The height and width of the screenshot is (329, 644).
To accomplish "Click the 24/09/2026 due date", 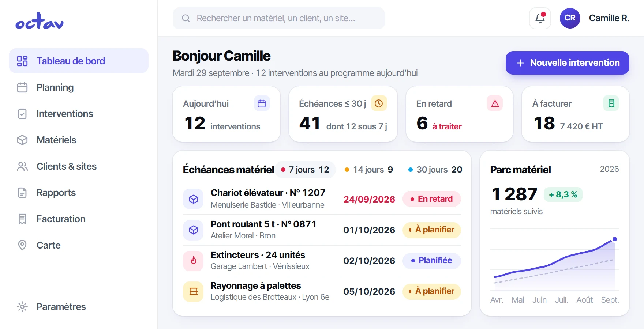I will (x=369, y=199).
